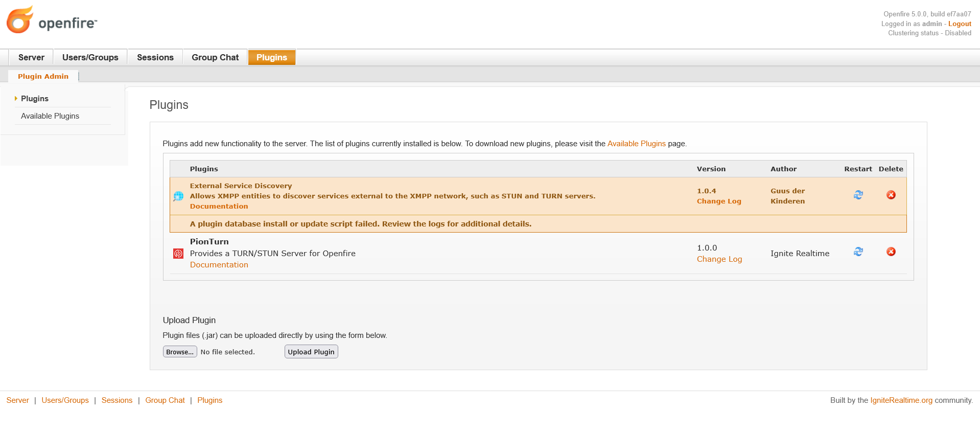Click the Openfire 5.0.0 build text
Viewport: 980px width, 432px height.
[927, 14]
